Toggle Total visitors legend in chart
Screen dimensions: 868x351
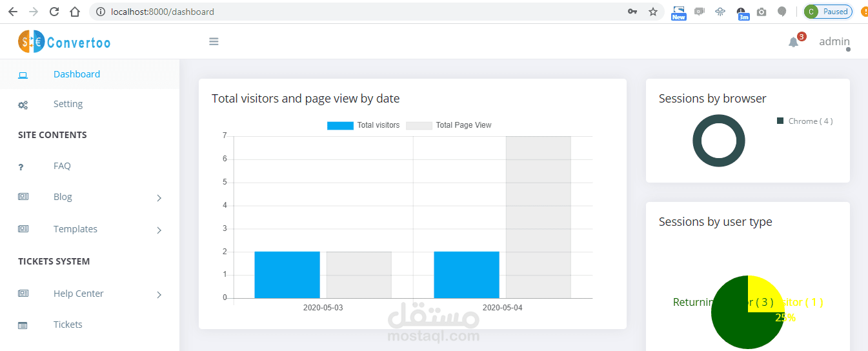(x=363, y=125)
